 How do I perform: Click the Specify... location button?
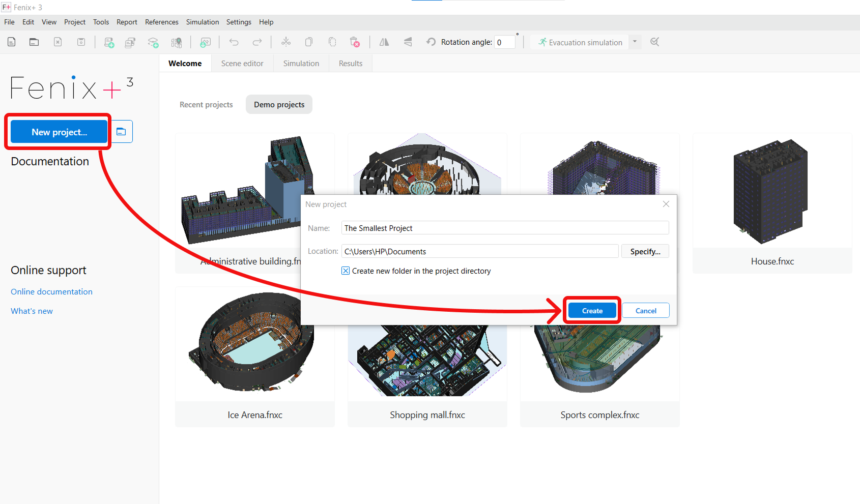coord(645,252)
